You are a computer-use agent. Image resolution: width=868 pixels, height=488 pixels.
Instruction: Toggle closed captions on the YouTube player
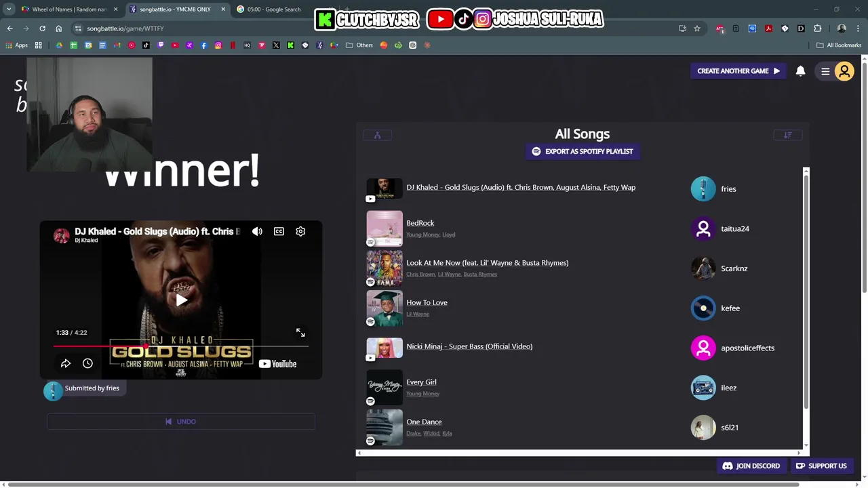pyautogui.click(x=279, y=232)
